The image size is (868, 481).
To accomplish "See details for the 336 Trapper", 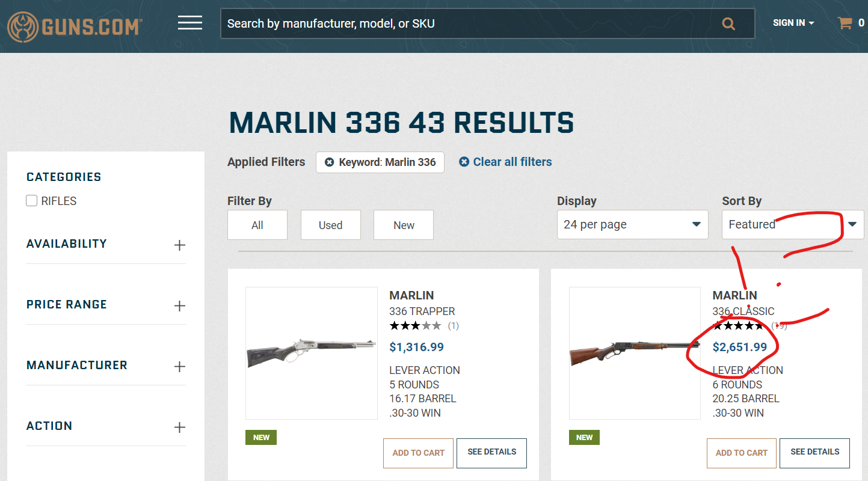I will 491,453.
